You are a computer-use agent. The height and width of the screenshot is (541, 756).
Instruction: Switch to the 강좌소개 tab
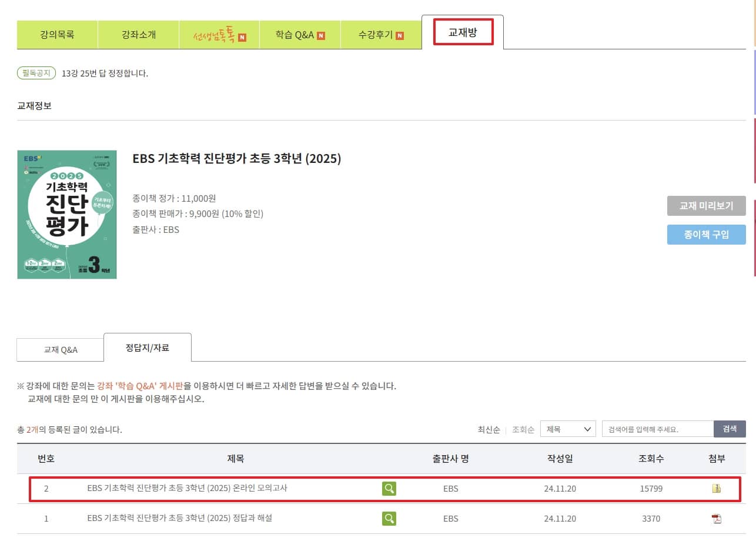(139, 35)
